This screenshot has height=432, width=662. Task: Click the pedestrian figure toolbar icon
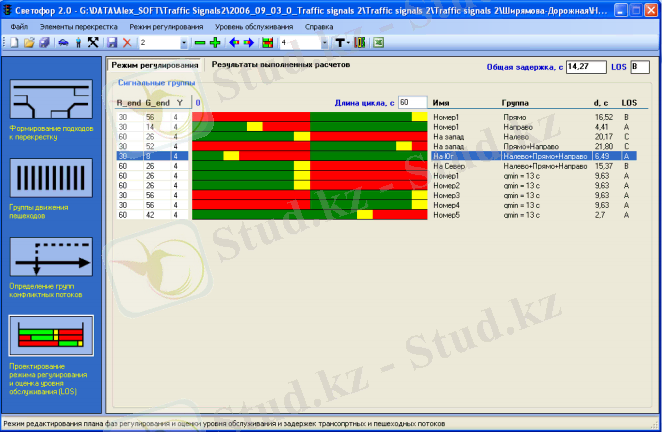point(79,44)
